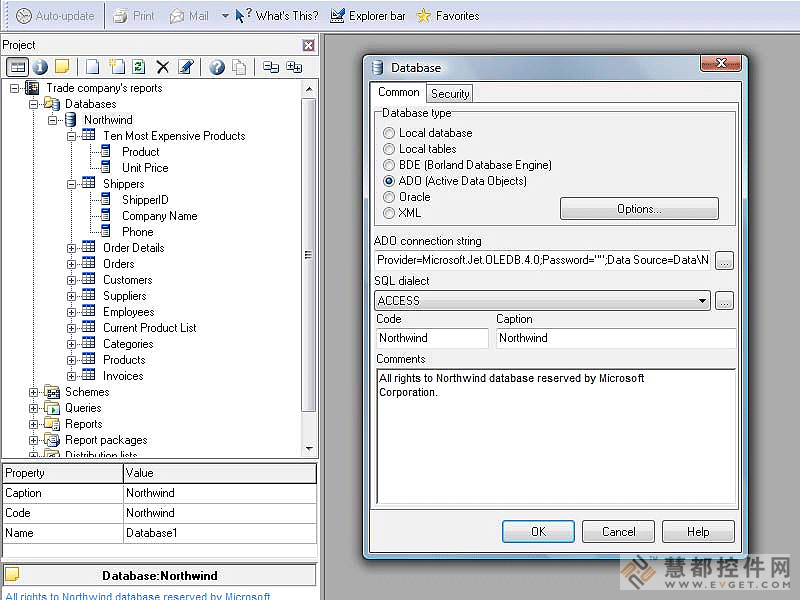
Task: Click into the Comments text area
Action: [x=556, y=437]
